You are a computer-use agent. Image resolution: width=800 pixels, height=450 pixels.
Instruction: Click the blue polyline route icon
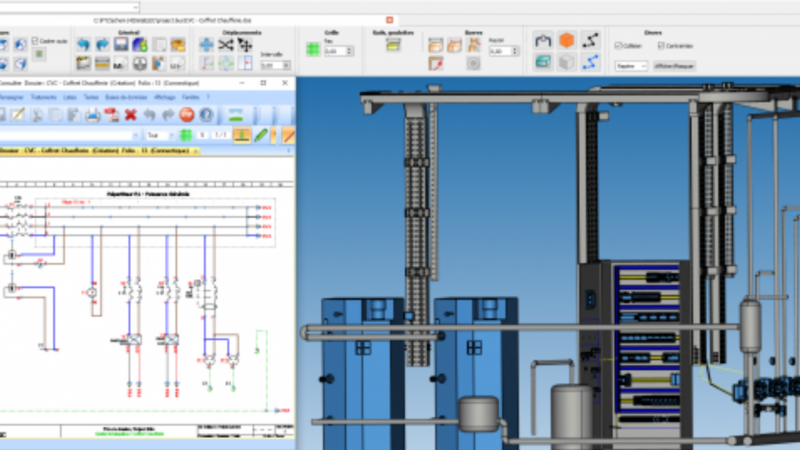pos(590,62)
